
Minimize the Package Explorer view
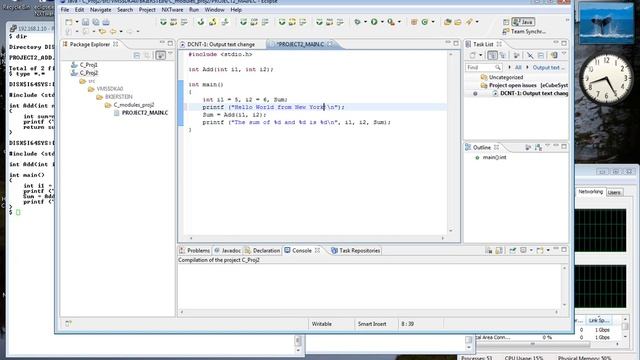click(x=162, y=43)
